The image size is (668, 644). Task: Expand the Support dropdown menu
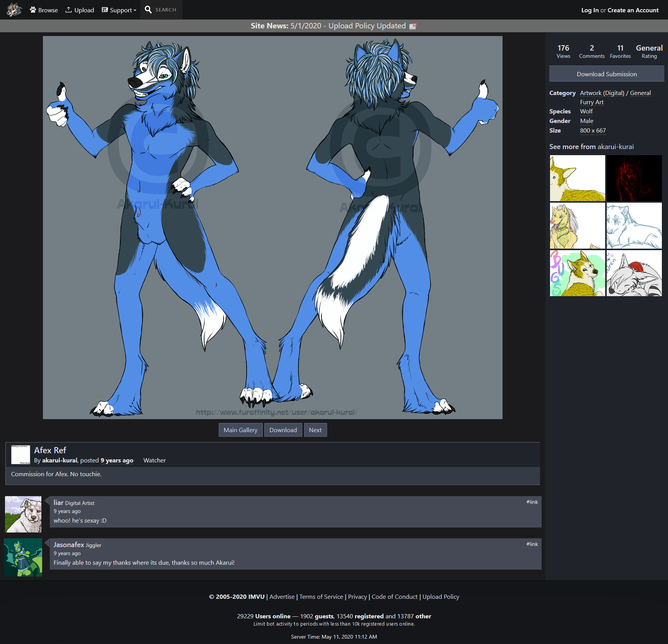pyautogui.click(x=119, y=10)
